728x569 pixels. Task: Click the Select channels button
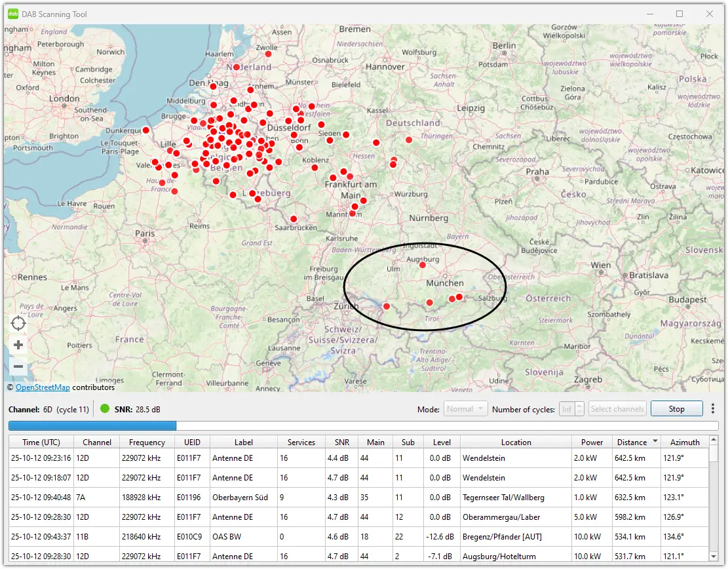click(617, 409)
